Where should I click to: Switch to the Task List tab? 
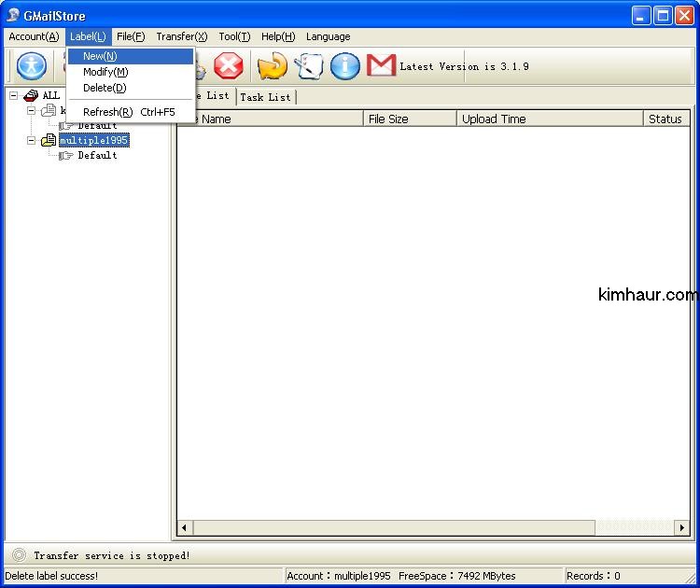(266, 97)
